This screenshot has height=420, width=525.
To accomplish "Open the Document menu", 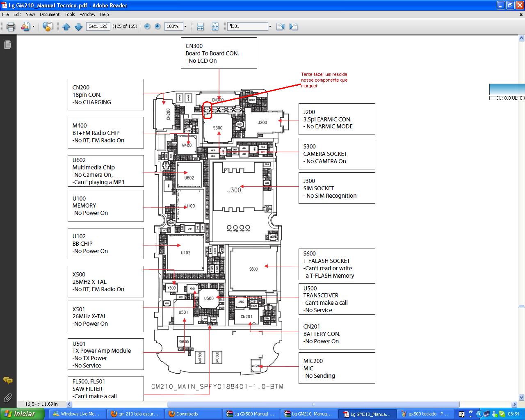I will pos(50,14).
